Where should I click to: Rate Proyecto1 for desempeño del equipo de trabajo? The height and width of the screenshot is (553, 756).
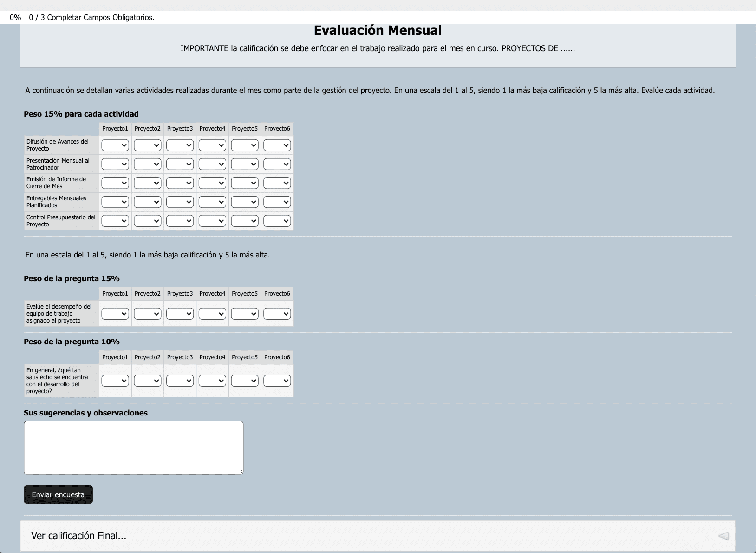point(115,314)
